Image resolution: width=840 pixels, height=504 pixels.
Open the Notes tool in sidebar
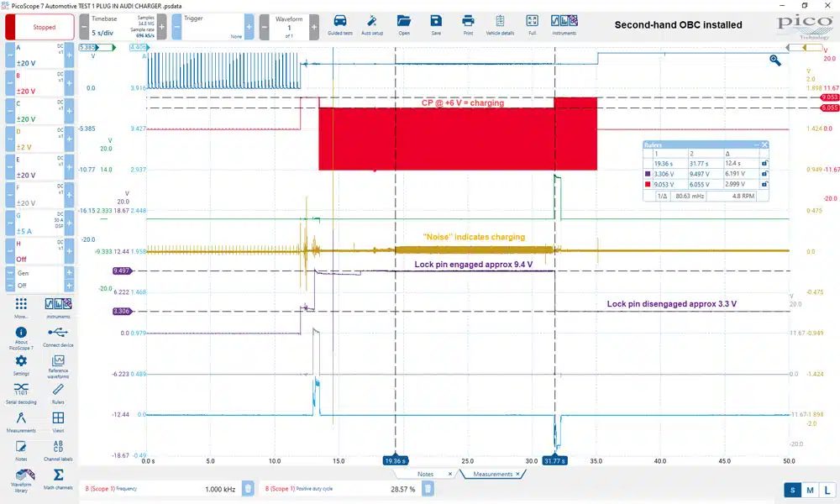[21, 450]
